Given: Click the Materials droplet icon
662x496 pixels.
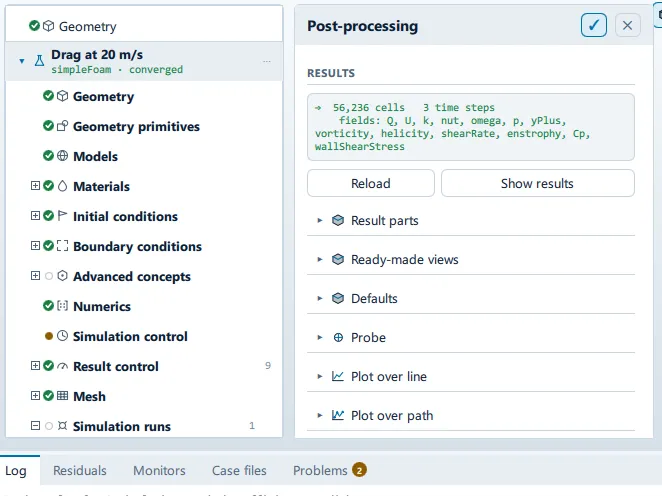Looking at the screenshot, I should [62, 186].
